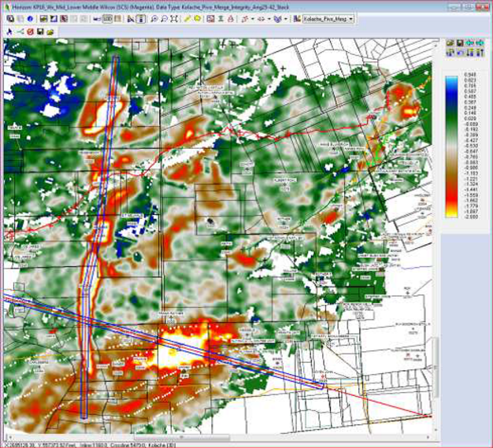493x448 pixels.
Task: Expand the dropdown arrow beside the purple butterfly icon
Action: tap(286, 19)
